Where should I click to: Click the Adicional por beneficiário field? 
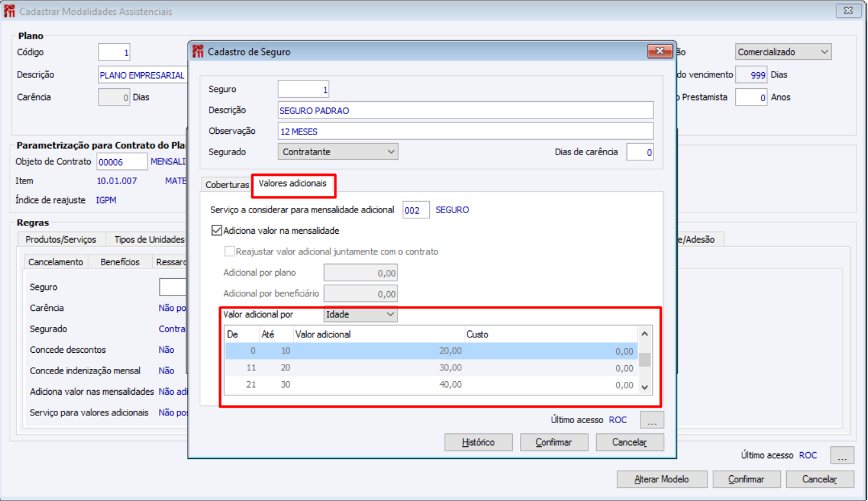(360, 294)
